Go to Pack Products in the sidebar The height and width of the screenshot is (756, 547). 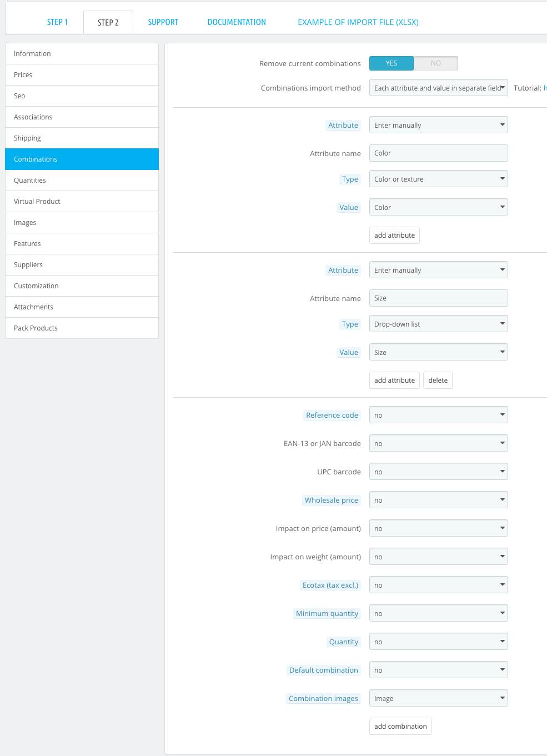[x=82, y=328]
